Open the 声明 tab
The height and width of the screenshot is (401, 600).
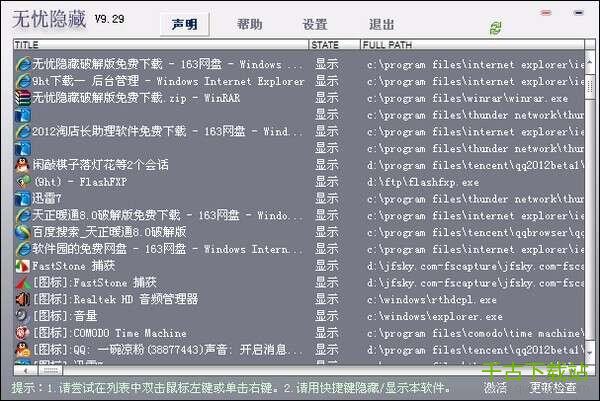coord(184,24)
